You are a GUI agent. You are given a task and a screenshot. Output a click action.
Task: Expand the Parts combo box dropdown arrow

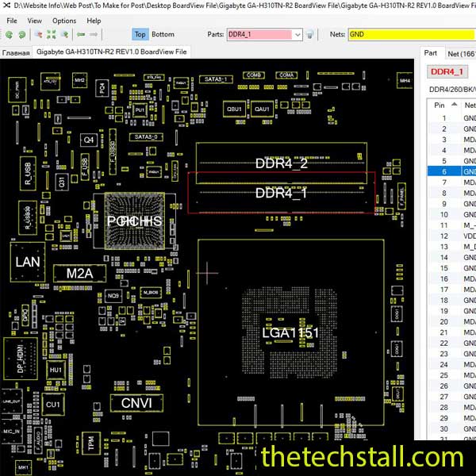point(297,35)
